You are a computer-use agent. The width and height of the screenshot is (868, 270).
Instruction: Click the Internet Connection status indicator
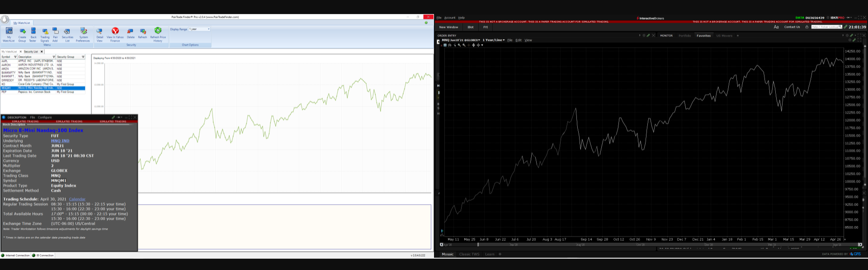coord(15,256)
